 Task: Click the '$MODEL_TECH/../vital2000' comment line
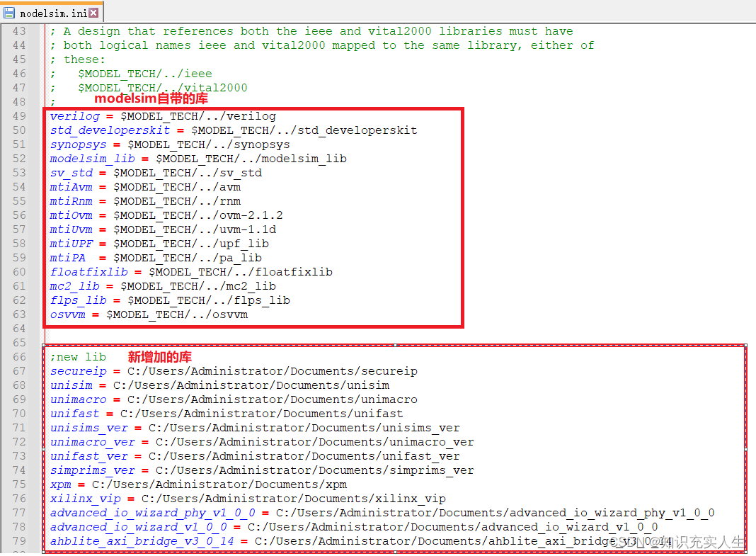pyautogui.click(x=163, y=88)
